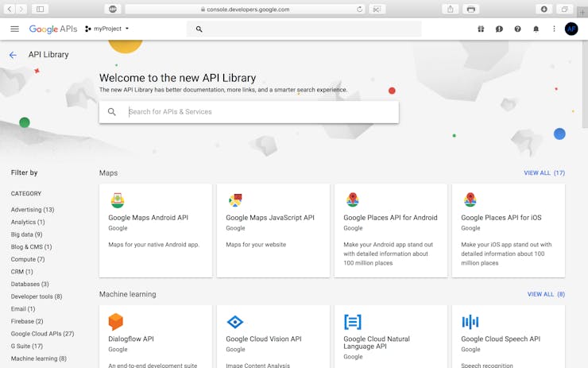
Task: Click the magnifier icon in top search bar
Action: coord(199,29)
